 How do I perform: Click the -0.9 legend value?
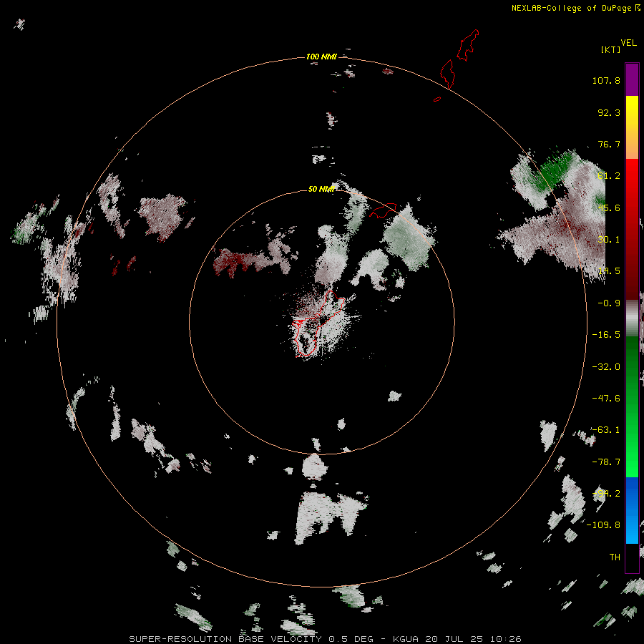pyautogui.click(x=609, y=303)
